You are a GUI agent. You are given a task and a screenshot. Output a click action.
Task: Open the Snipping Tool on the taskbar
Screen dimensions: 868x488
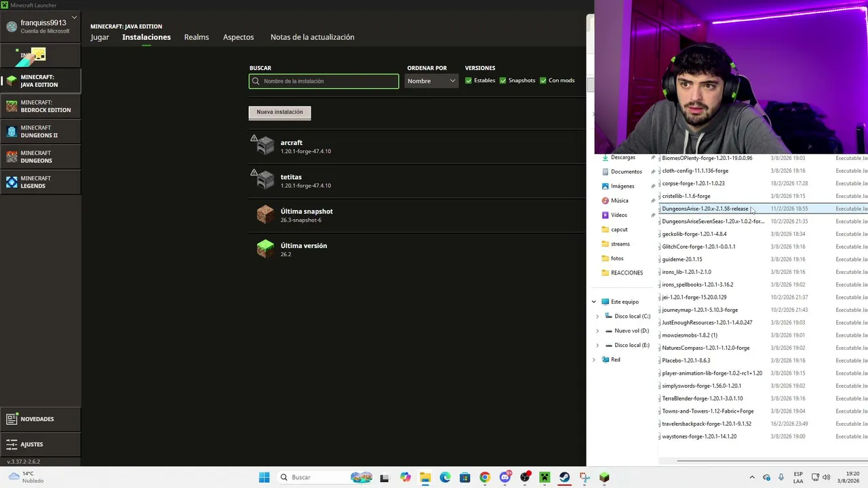(x=584, y=477)
